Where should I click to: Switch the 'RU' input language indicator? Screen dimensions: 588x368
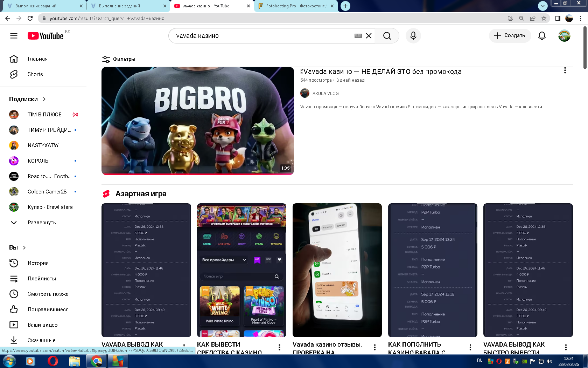[479, 360]
